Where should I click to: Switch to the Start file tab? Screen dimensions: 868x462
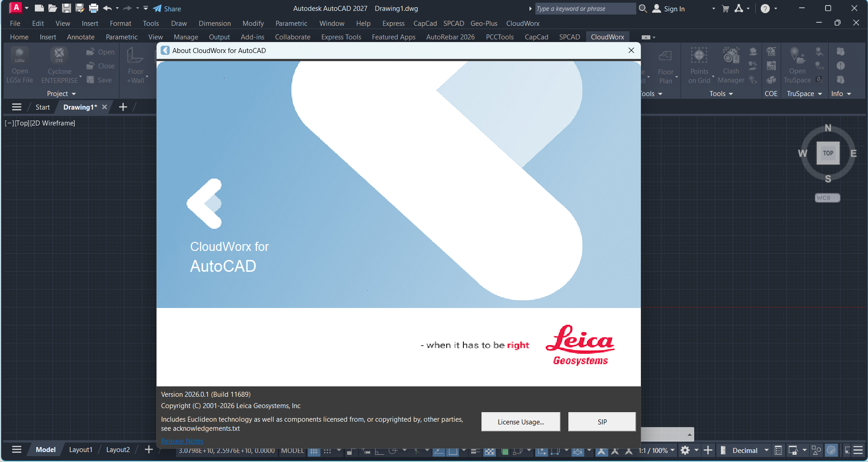[43, 107]
